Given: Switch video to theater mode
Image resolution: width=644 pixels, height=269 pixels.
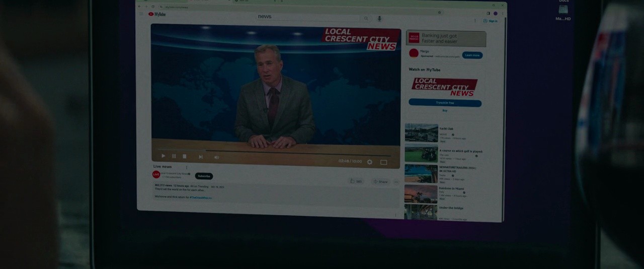Looking at the screenshot, I should click(x=383, y=162).
